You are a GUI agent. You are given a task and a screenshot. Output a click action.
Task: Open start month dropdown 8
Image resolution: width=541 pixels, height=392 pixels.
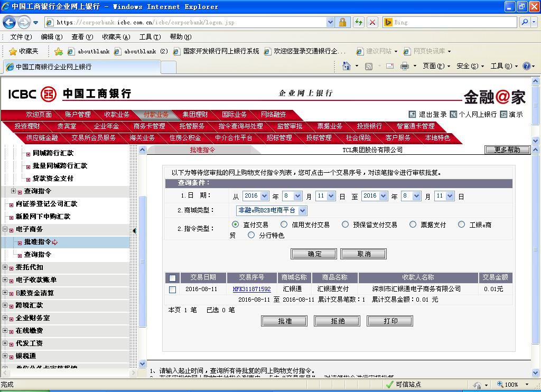292,196
